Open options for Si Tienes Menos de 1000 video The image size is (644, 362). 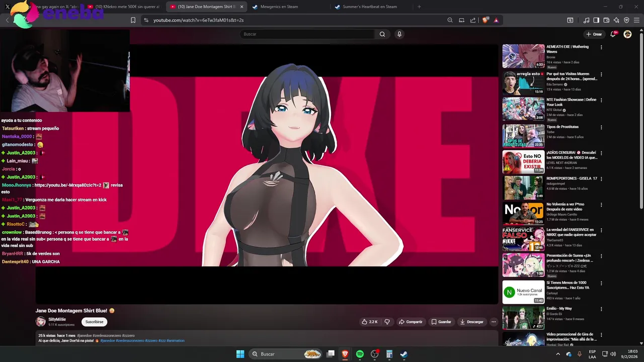[x=601, y=283]
